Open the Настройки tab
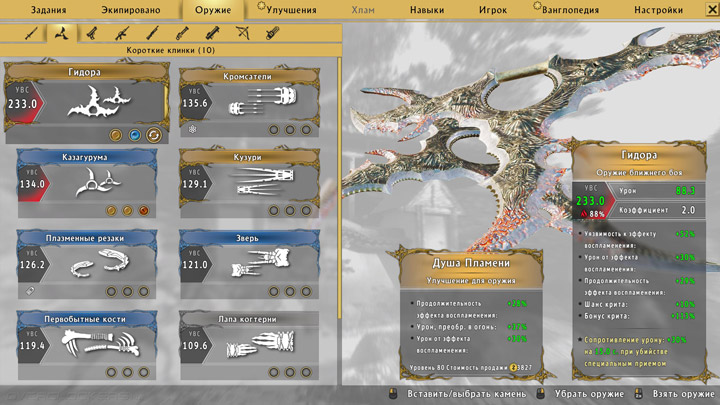 pyautogui.click(x=658, y=10)
